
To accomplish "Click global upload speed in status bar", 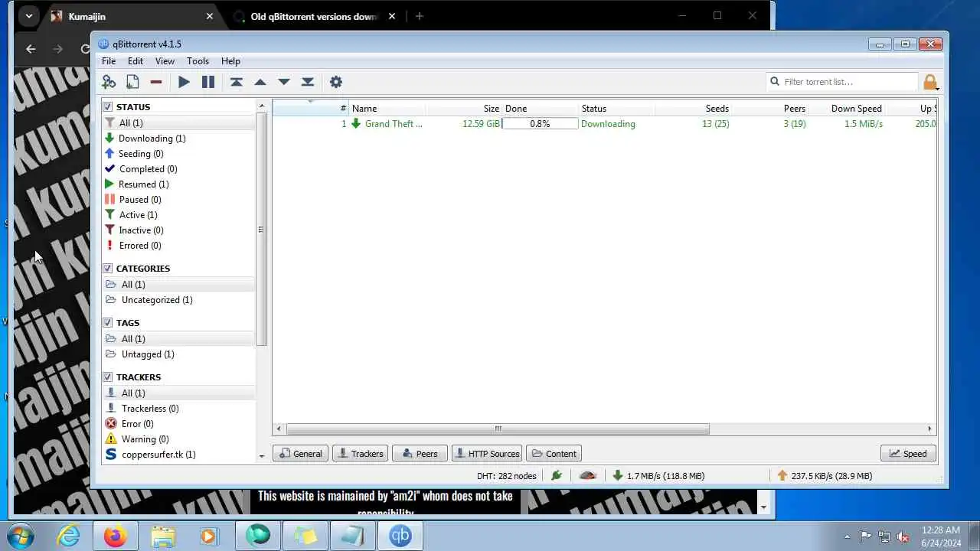I will [x=825, y=475].
